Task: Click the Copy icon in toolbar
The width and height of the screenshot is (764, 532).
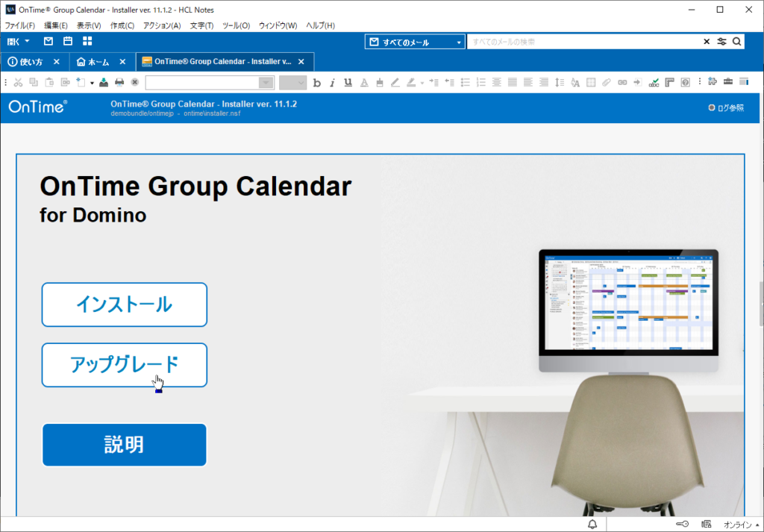Action: tap(34, 82)
